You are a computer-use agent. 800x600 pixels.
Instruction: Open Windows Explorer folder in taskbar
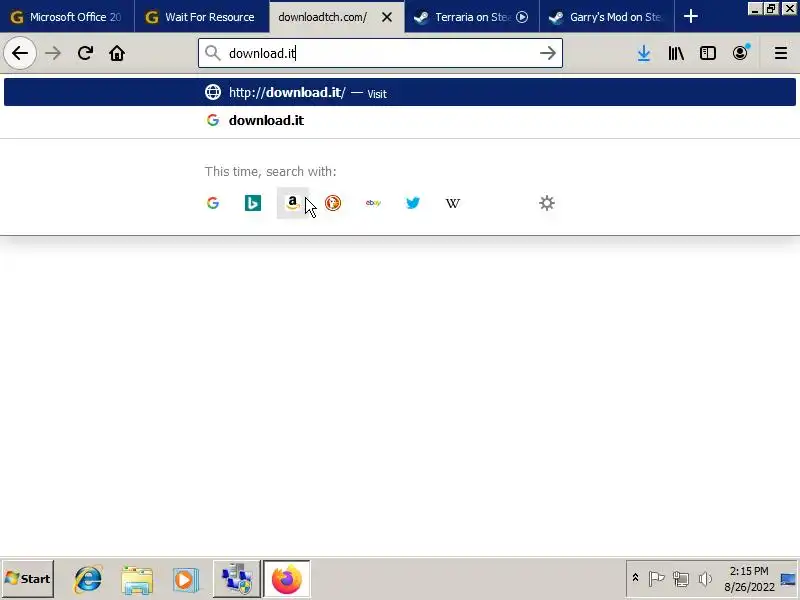[137, 579]
